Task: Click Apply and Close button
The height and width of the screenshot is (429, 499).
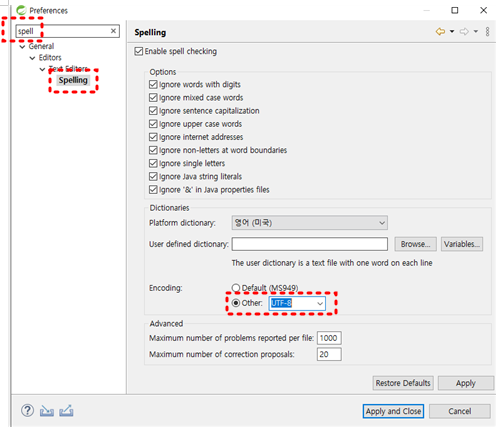Action: [393, 411]
